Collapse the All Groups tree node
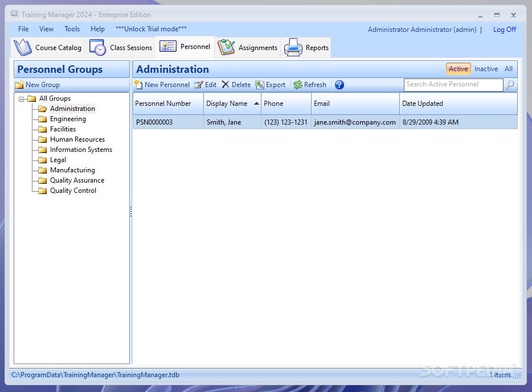This screenshot has height=392, width=532. tap(22, 99)
